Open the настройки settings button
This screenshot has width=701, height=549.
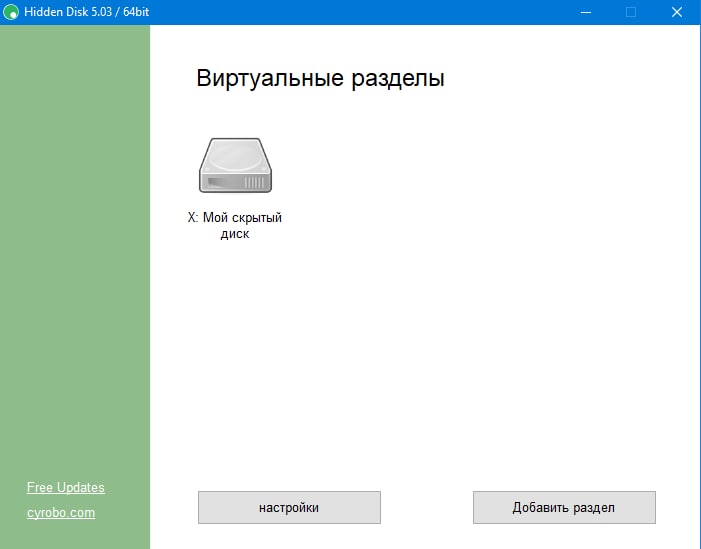pos(289,507)
